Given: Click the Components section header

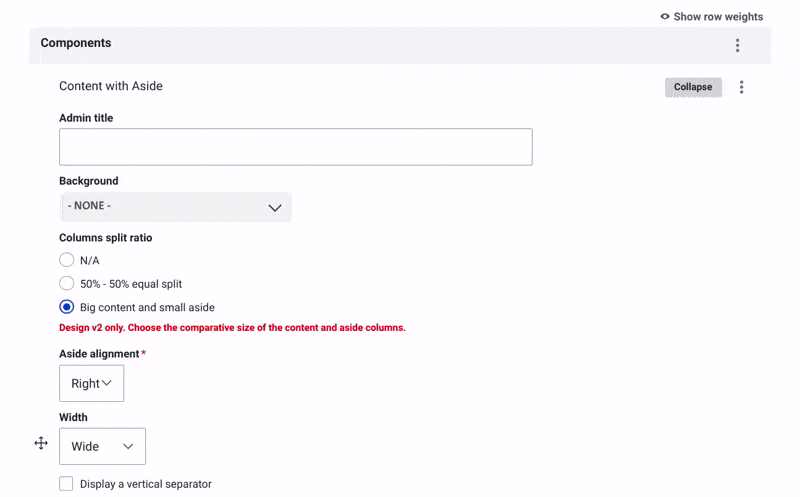Looking at the screenshot, I should point(76,43).
